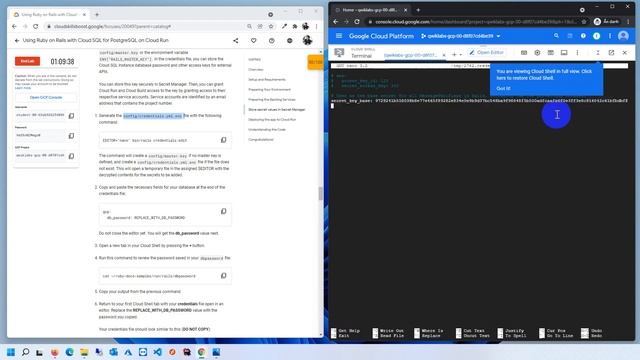Open the extensions puzzle icon in lab browser
Screen dimensions: 640x360
coord(295,26)
